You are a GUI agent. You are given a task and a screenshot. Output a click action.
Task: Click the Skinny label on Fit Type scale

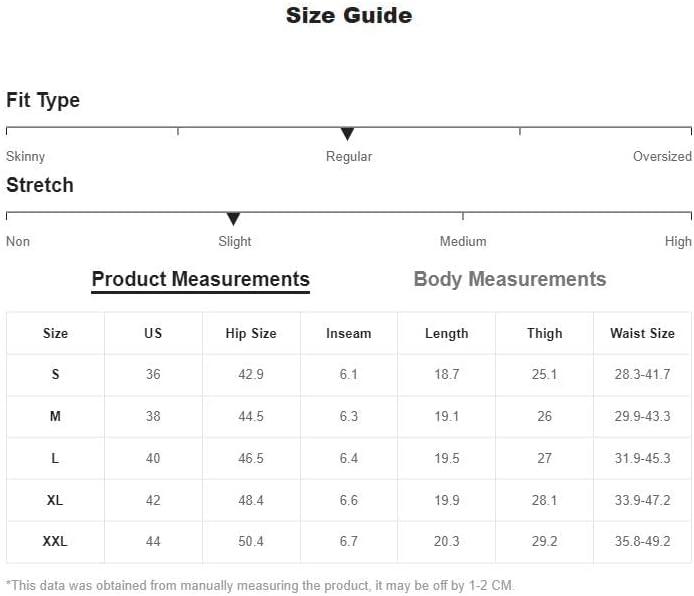click(x=26, y=157)
